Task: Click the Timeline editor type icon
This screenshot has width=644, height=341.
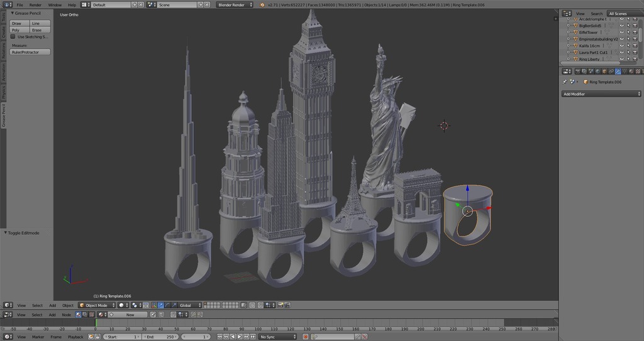Action: tap(8, 337)
